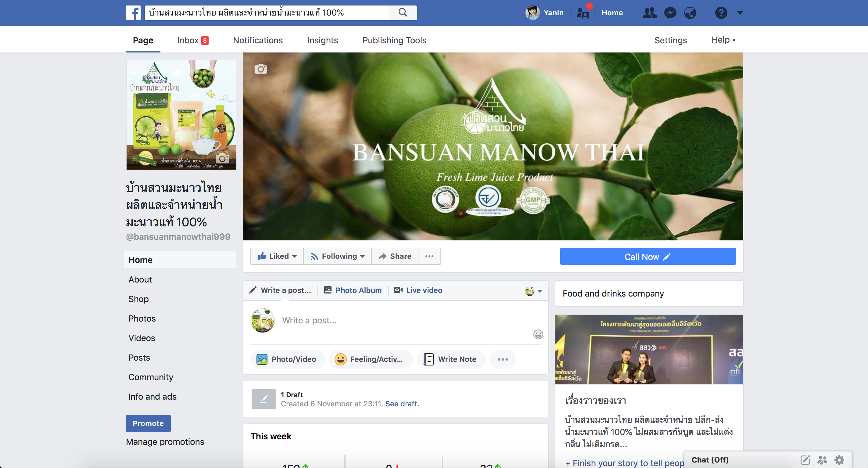This screenshot has height=468, width=868.
Task: Open Publishing Tools tab
Action: pos(394,40)
